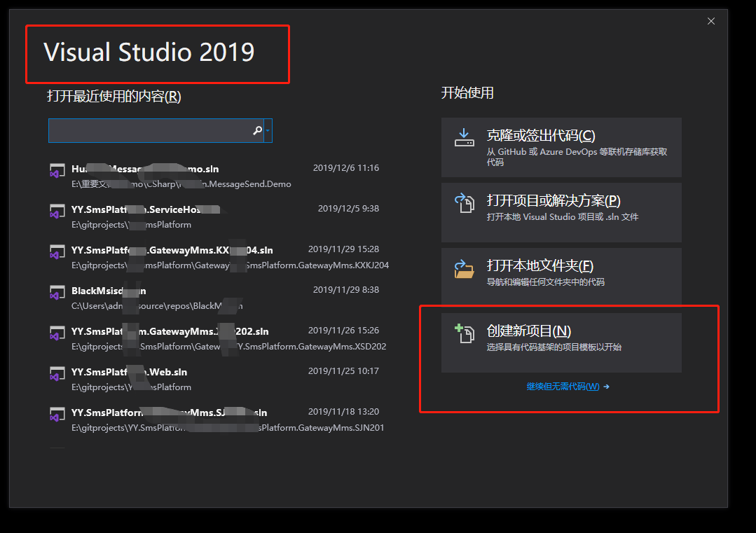
Task: Close the Visual Studio 2019 start window
Action: coord(710,21)
